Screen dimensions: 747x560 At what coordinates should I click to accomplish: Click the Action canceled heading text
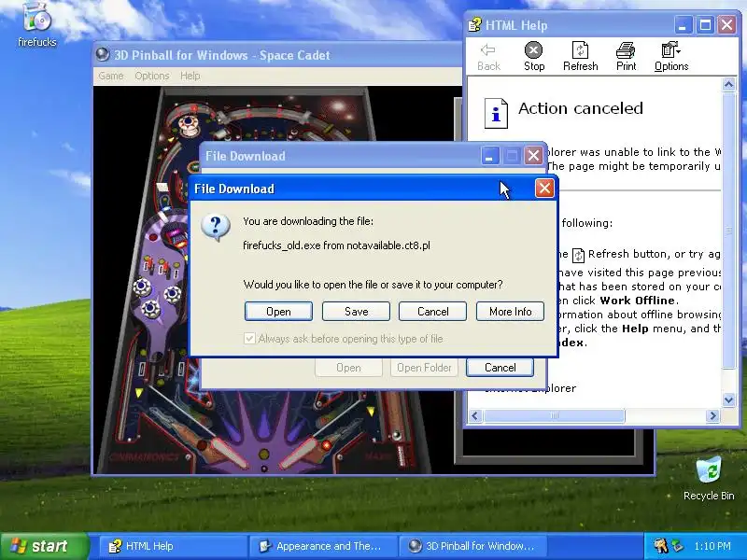(x=580, y=108)
